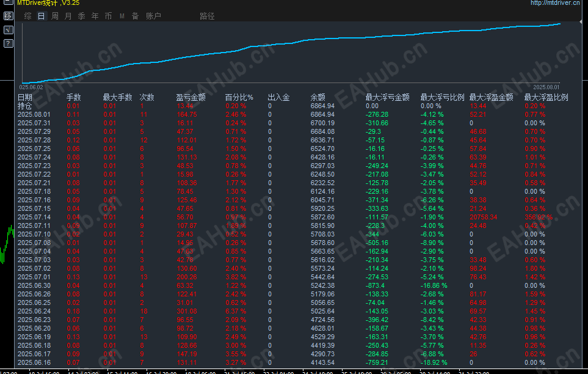Click percentage value 6.37 %
The image size is (588, 374).
pyautogui.click(x=236, y=311)
